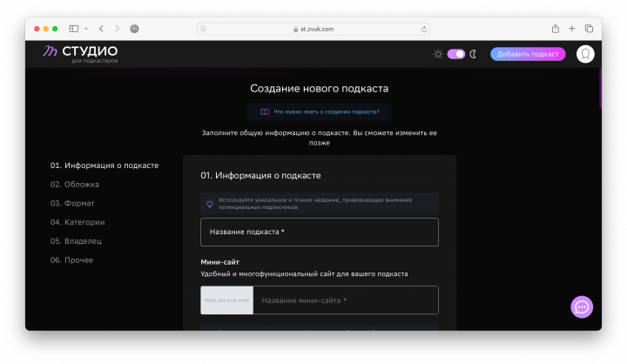Click the Студио logo in the header

(x=80, y=54)
